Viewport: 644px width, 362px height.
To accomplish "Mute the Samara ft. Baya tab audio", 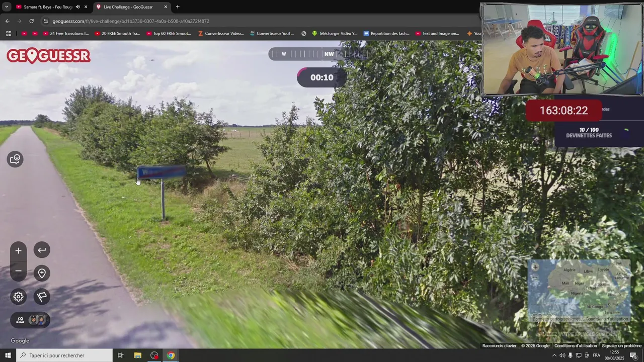I will (77, 7).
